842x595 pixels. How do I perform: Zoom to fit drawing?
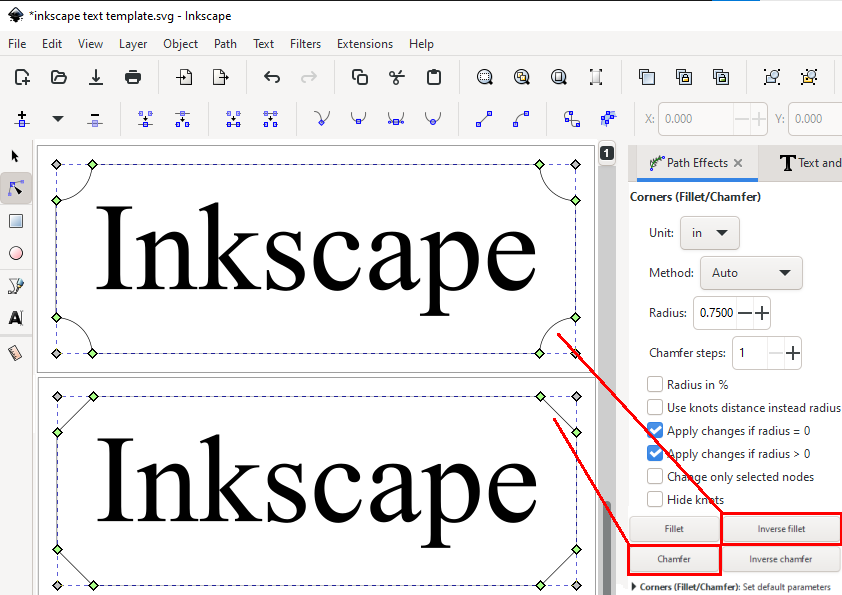(521, 77)
